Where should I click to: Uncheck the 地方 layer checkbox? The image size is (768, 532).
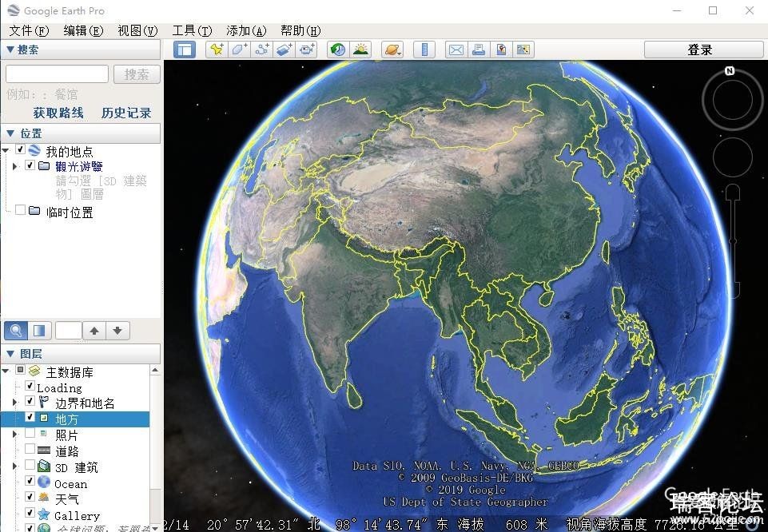tap(30, 417)
